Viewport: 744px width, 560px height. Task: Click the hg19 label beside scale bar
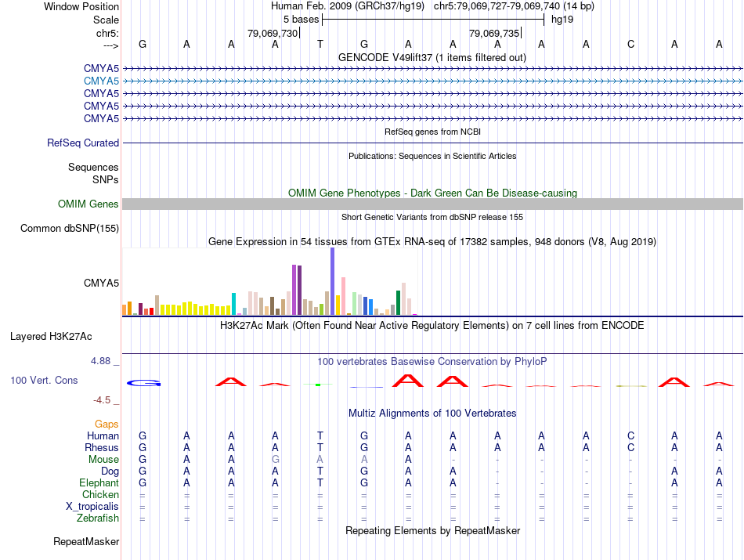(562, 20)
